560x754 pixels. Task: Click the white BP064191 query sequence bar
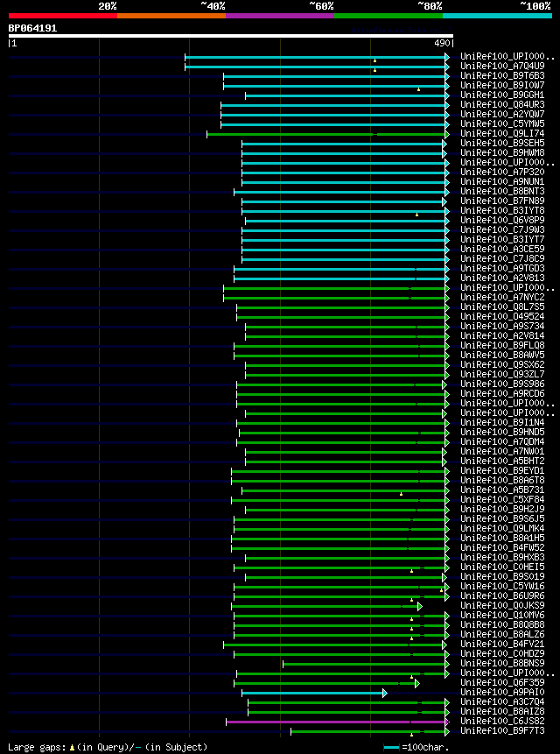pos(231,36)
